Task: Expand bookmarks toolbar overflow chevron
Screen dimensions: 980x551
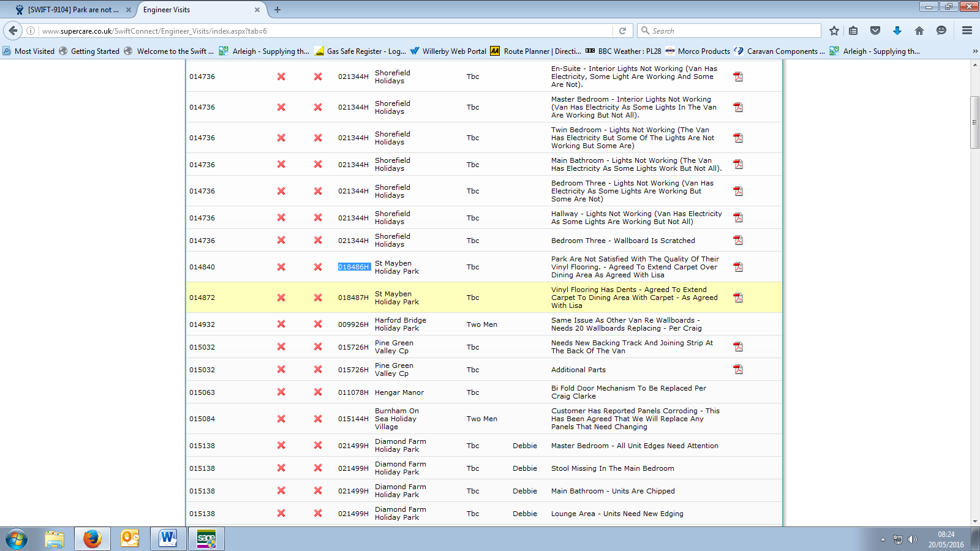Action: [974, 51]
